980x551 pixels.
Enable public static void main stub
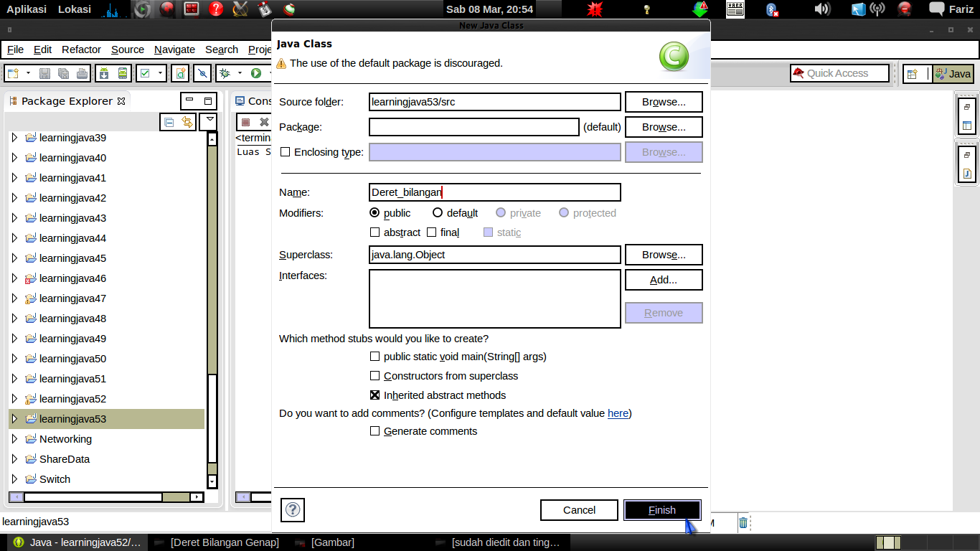point(374,357)
